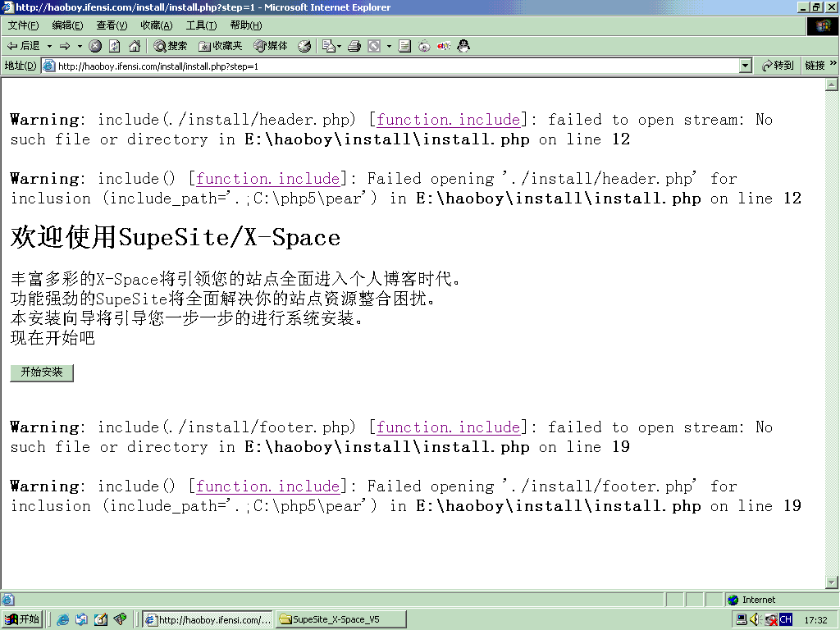The image size is (840, 630).
Task: Click the network monitor tray icon
Action: [742, 620]
